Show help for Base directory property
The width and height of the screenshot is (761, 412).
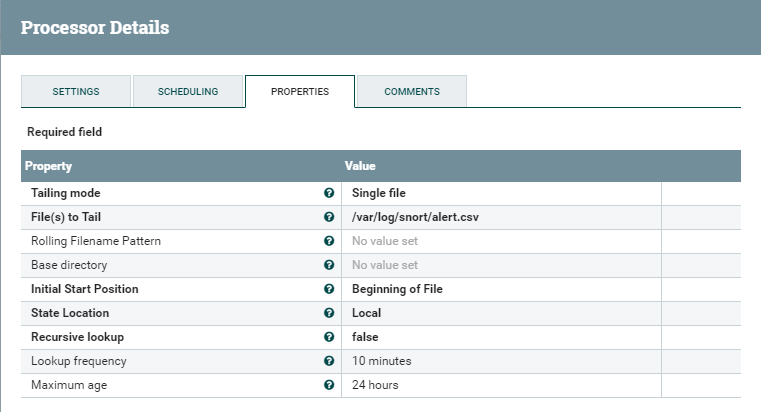329,265
